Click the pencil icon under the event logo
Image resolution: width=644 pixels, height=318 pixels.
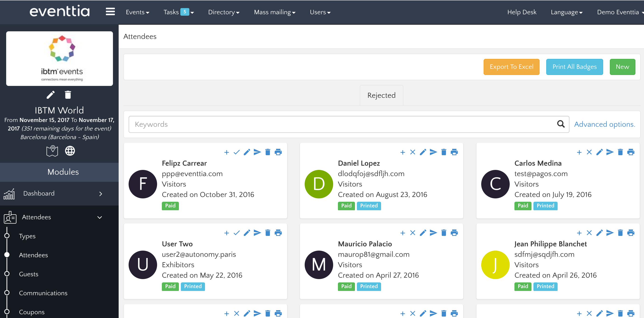click(x=51, y=95)
